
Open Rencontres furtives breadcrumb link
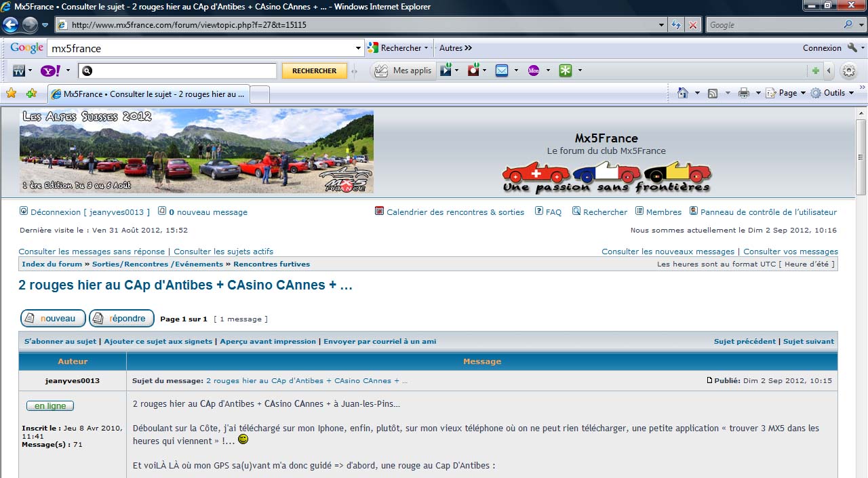click(271, 264)
